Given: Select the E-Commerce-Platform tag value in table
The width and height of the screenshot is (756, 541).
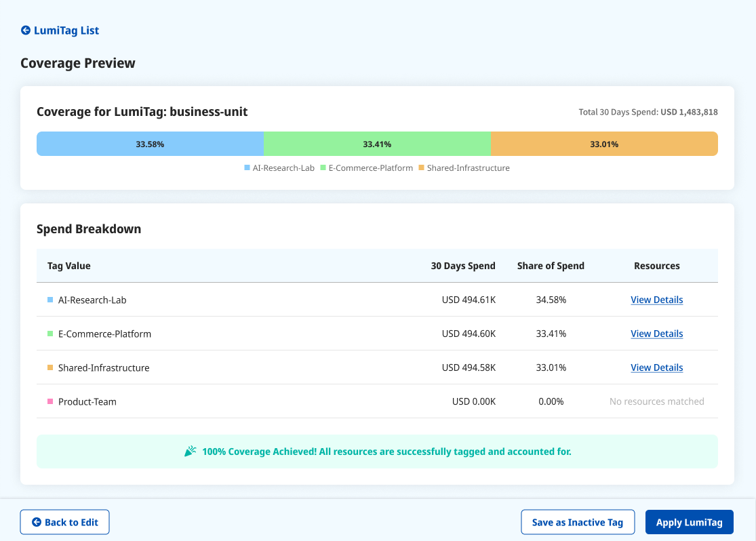Looking at the screenshot, I should click(104, 334).
